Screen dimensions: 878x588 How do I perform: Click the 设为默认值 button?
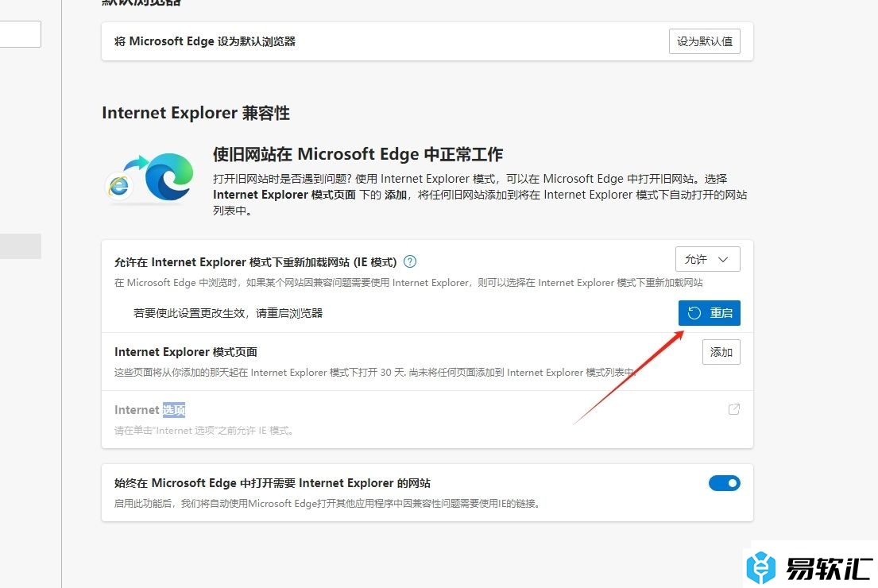[705, 41]
